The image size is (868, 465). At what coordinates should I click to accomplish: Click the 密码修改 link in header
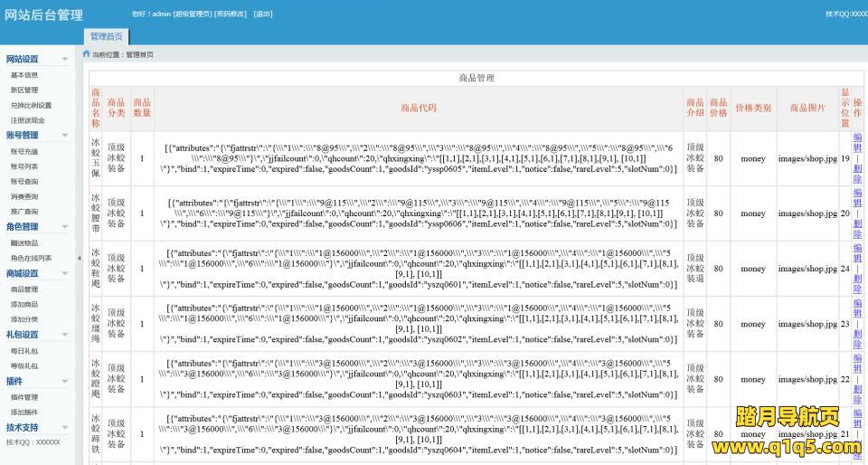[x=231, y=14]
